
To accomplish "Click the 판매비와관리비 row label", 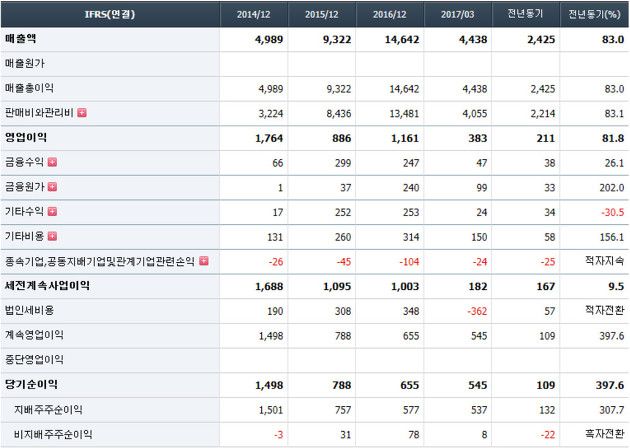I will [x=39, y=113].
